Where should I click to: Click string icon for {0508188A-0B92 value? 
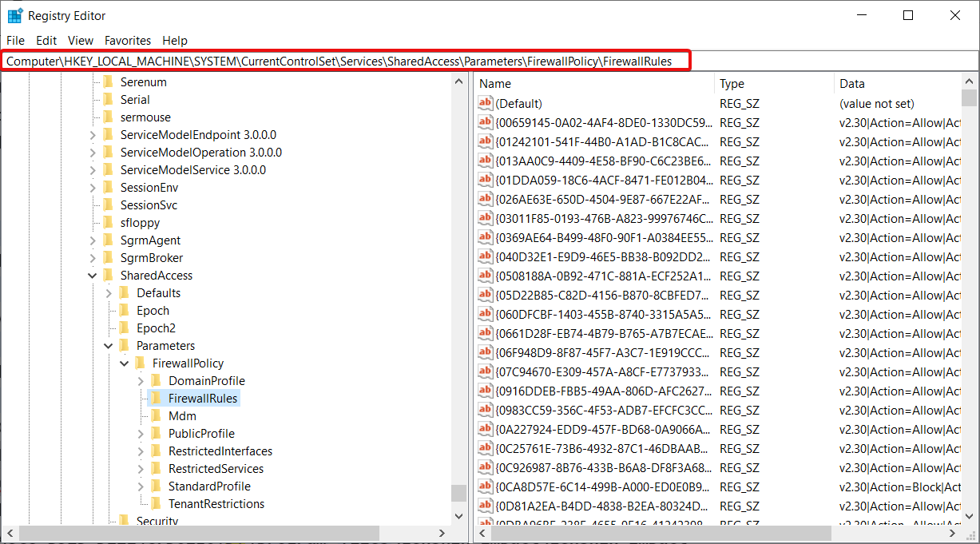pyautogui.click(x=486, y=276)
